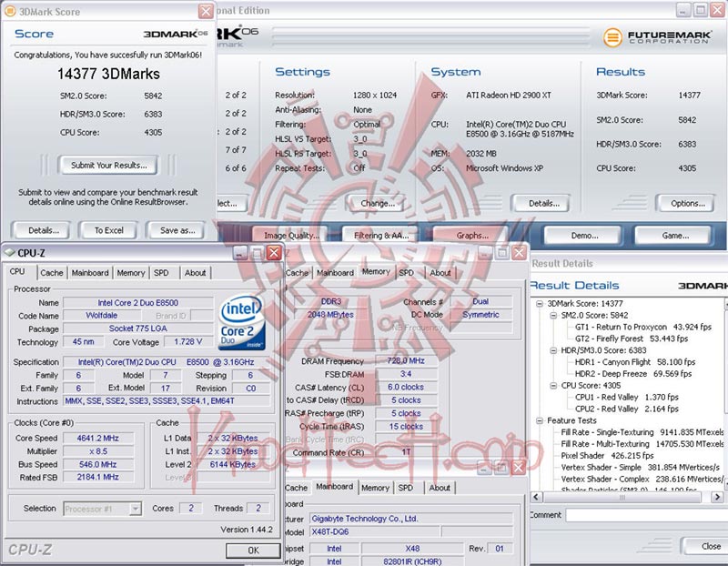The image size is (728, 566).
Task: Select GT1 - Return To Proxycon row
Action: coord(643,327)
